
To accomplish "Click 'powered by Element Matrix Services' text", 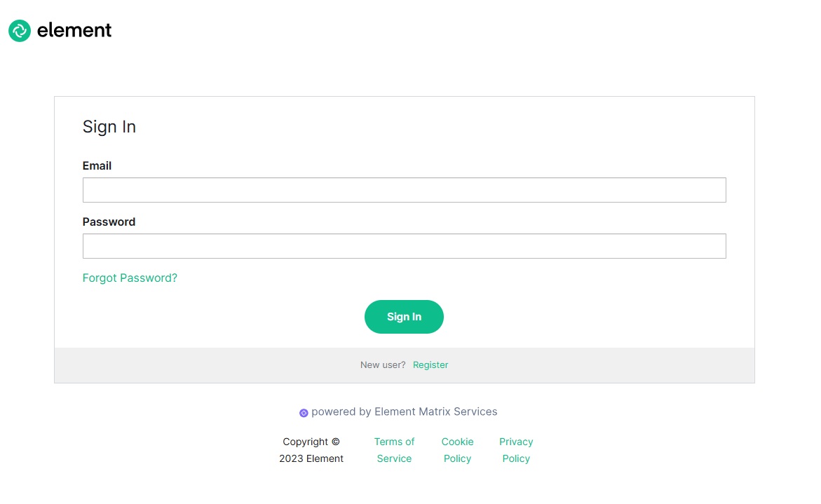I will click(405, 412).
